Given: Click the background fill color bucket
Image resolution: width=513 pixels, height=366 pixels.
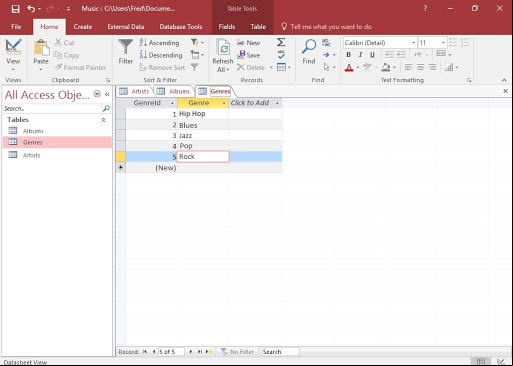Looking at the screenshot, I should [x=386, y=67].
